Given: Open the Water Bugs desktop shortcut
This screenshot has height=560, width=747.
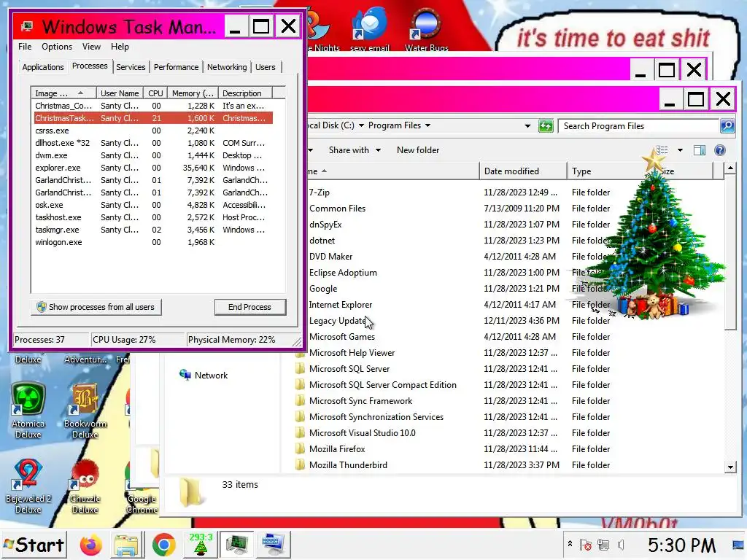Looking at the screenshot, I should click(426, 28).
